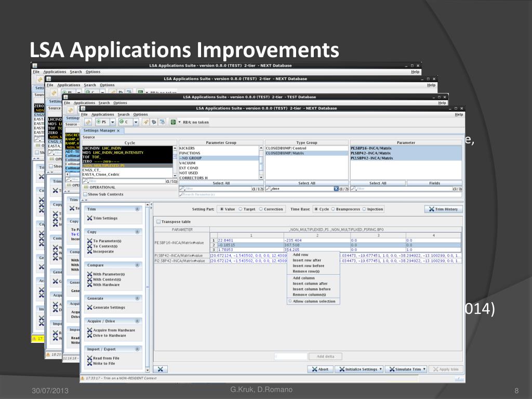Close the Settings Manager tab via its X
The height and width of the screenshot is (399, 532).
pos(118,130)
